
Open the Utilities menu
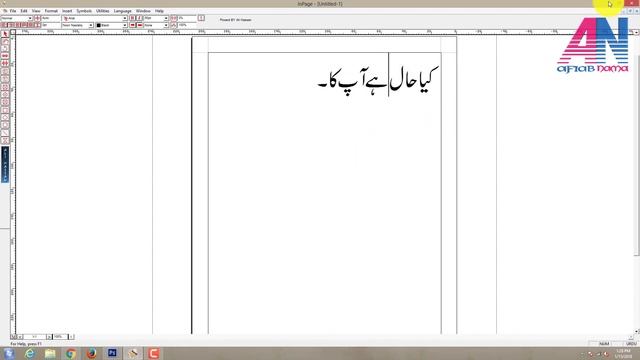coord(102,11)
